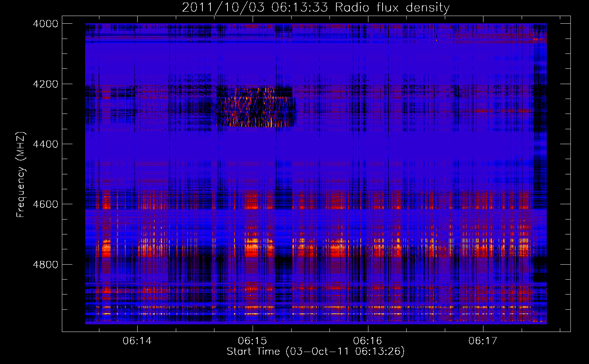Click the 4000 frequency tick label

pyautogui.click(x=46, y=24)
